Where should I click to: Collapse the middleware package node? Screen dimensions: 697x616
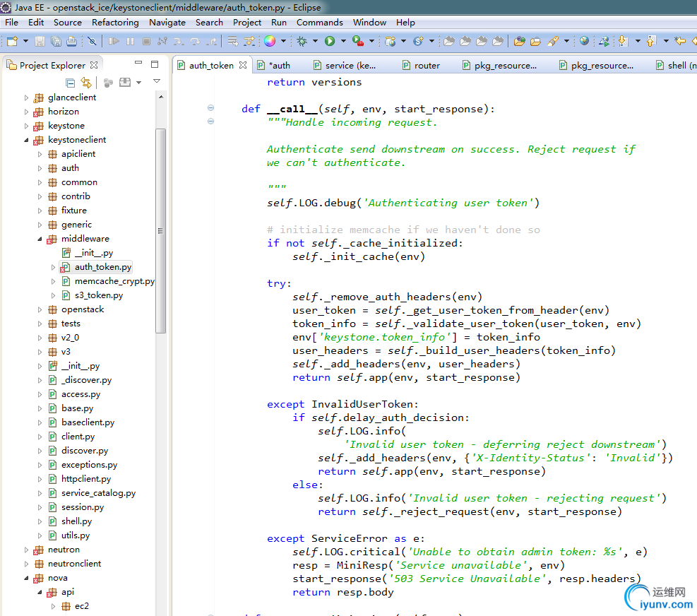click(x=40, y=239)
